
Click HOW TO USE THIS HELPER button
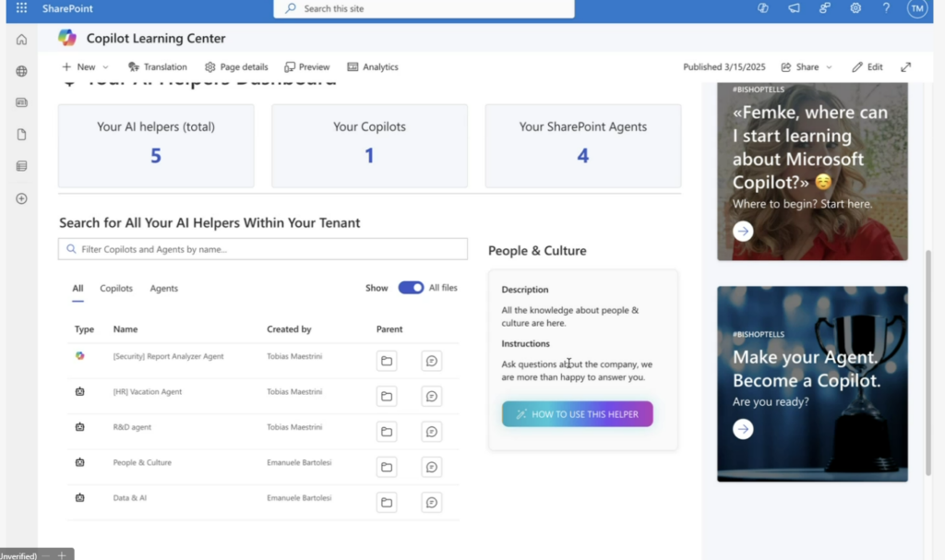578,414
